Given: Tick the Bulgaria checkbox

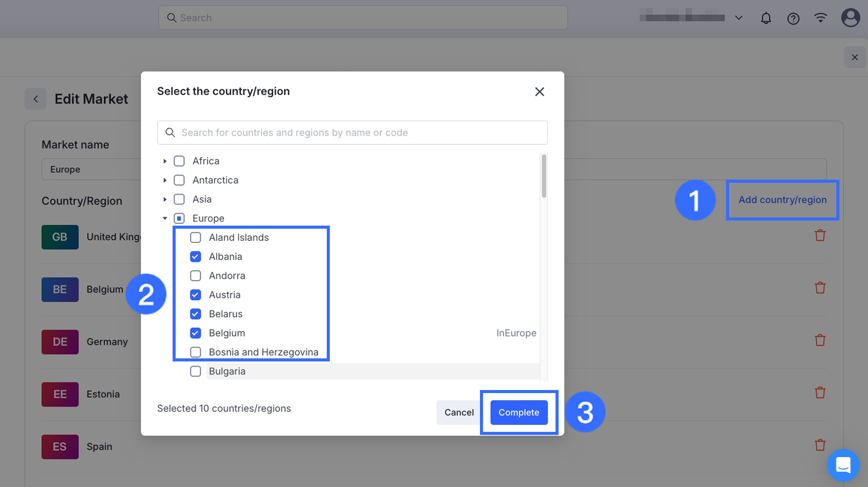Looking at the screenshot, I should pos(196,372).
